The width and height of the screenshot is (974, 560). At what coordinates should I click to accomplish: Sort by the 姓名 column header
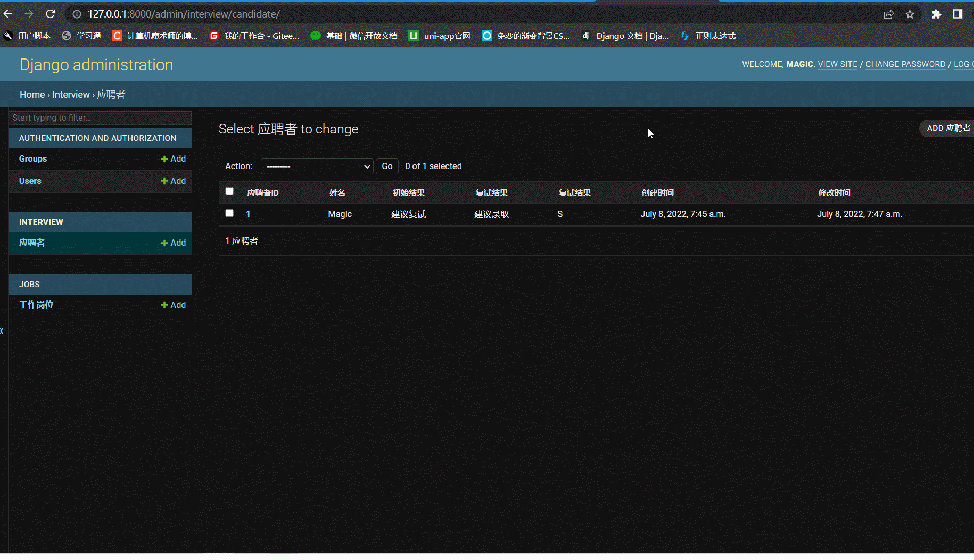pos(337,193)
